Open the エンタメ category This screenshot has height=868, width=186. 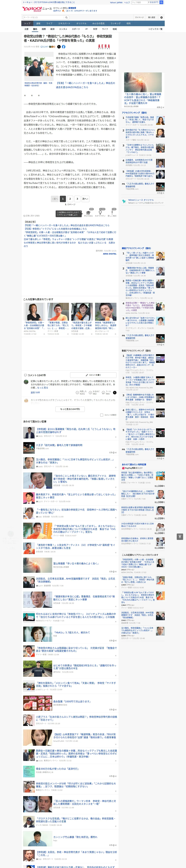63,29
